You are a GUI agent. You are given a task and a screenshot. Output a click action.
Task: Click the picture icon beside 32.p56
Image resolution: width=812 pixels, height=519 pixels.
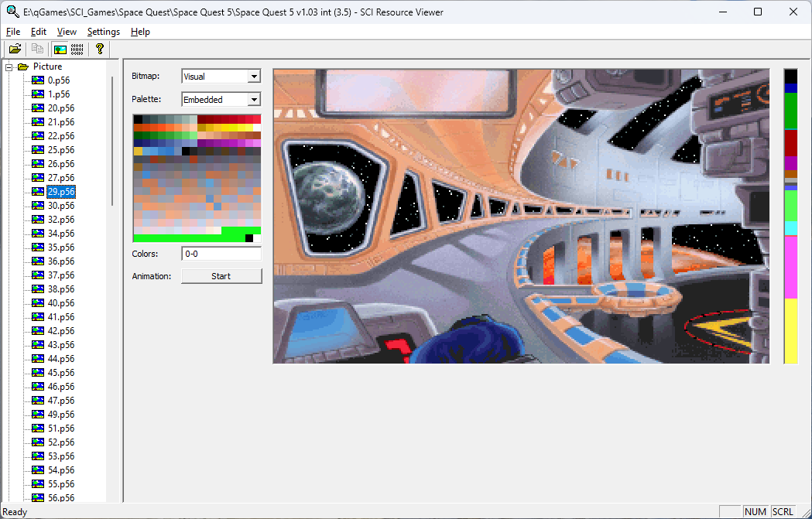[38, 220]
